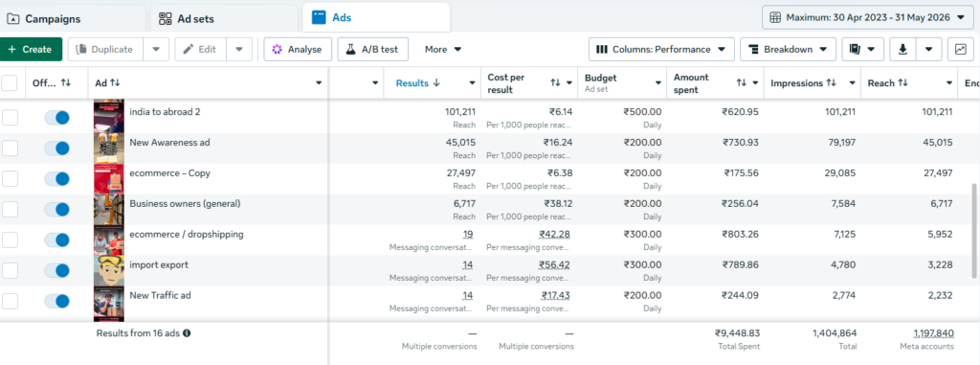
Task: Sort by the Results column arrow
Action: [x=436, y=82]
